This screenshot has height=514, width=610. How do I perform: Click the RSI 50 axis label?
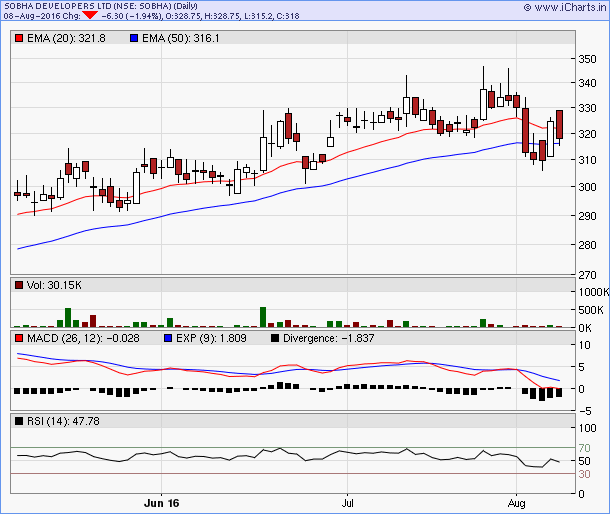click(x=584, y=461)
